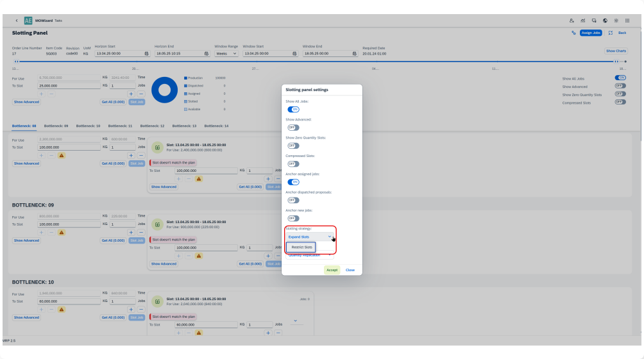The image size is (644, 359).
Task: Click Show Advanced in Bottleneck 09 left panel
Action: [26, 240]
